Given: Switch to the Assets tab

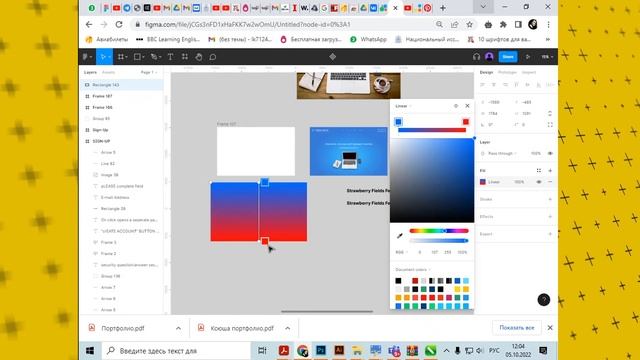Looking at the screenshot, I should coord(109,72).
